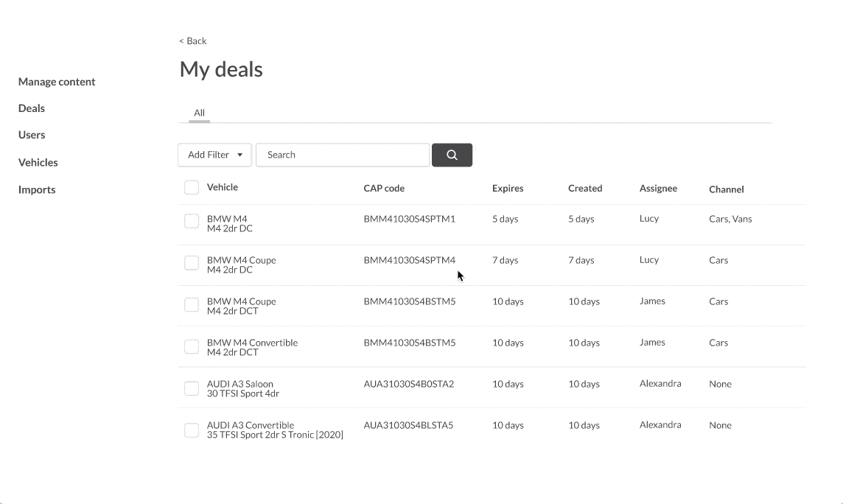Viewport: 843px width, 504px height.
Task: Open Manage content in the sidebar
Action: click(x=57, y=82)
